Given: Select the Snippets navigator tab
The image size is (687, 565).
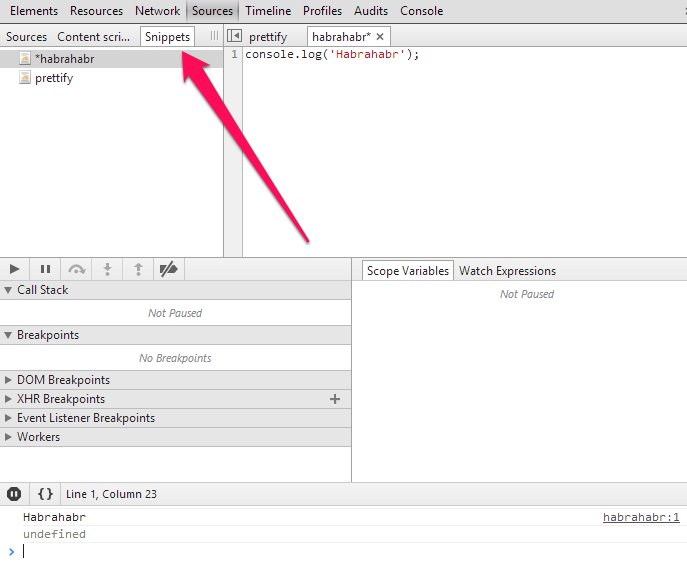Looking at the screenshot, I should [x=167, y=37].
